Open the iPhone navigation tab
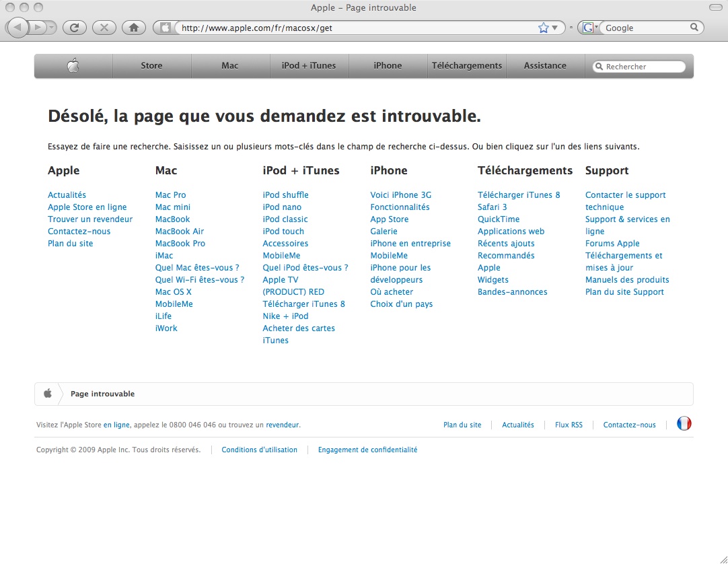 point(388,66)
